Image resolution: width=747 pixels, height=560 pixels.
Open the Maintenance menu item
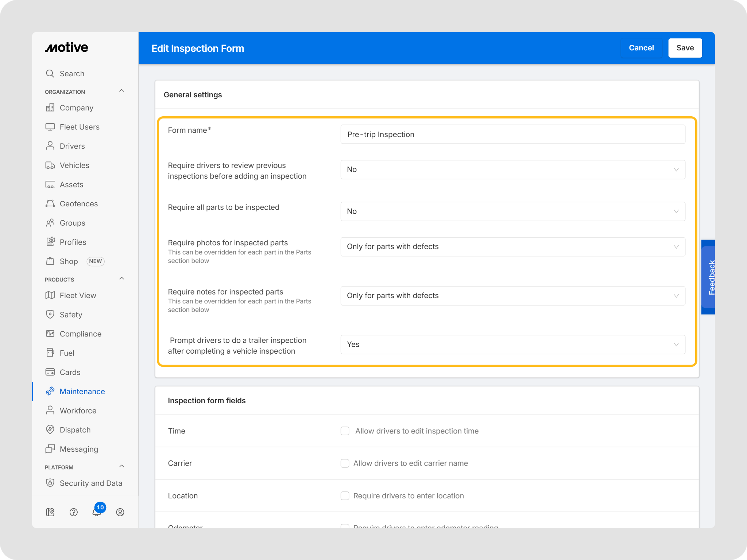pos(82,392)
